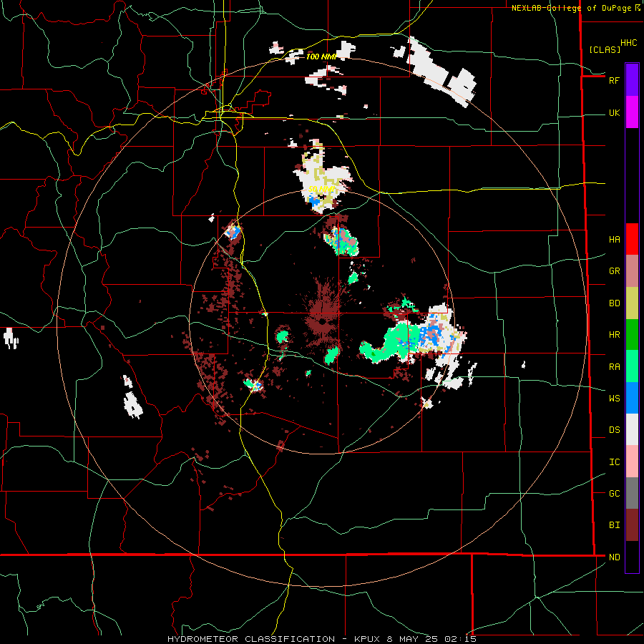
Task: Click the radar site center clutter pattern
Action: pyautogui.click(x=323, y=318)
